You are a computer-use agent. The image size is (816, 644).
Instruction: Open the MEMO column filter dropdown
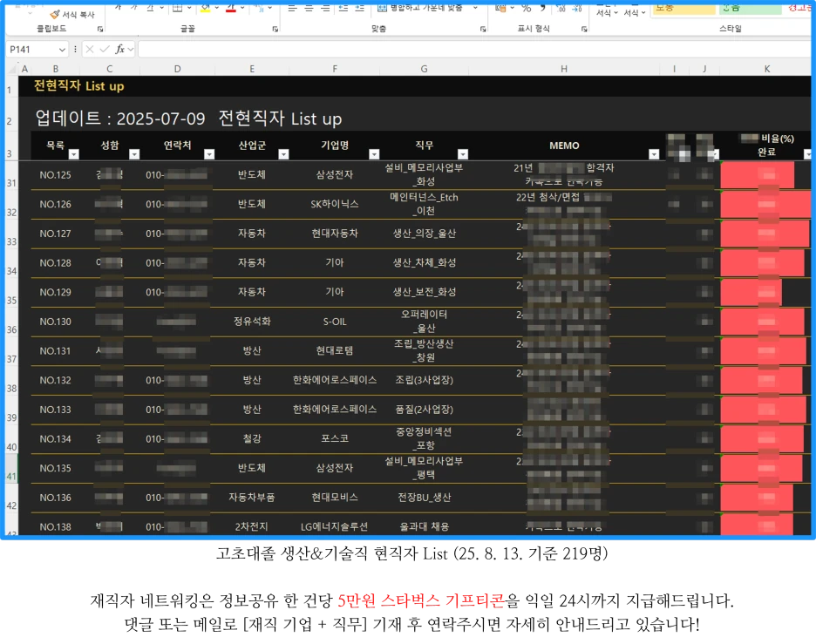[654, 154]
